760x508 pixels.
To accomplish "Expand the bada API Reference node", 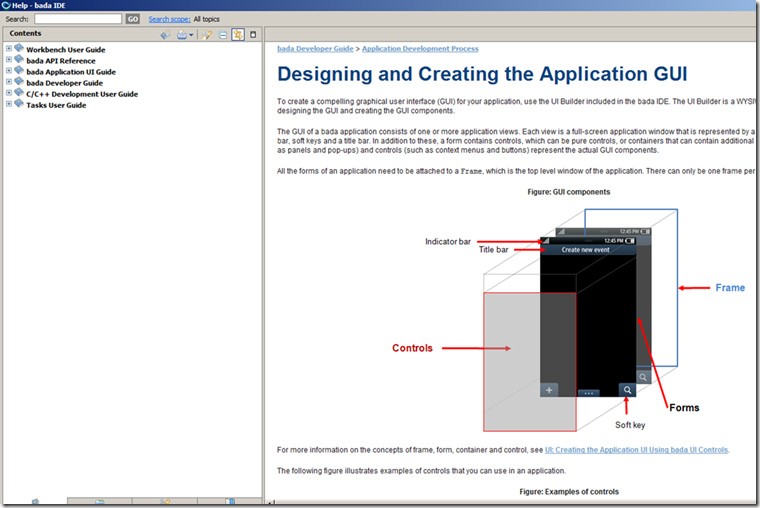I will pyautogui.click(x=9, y=59).
